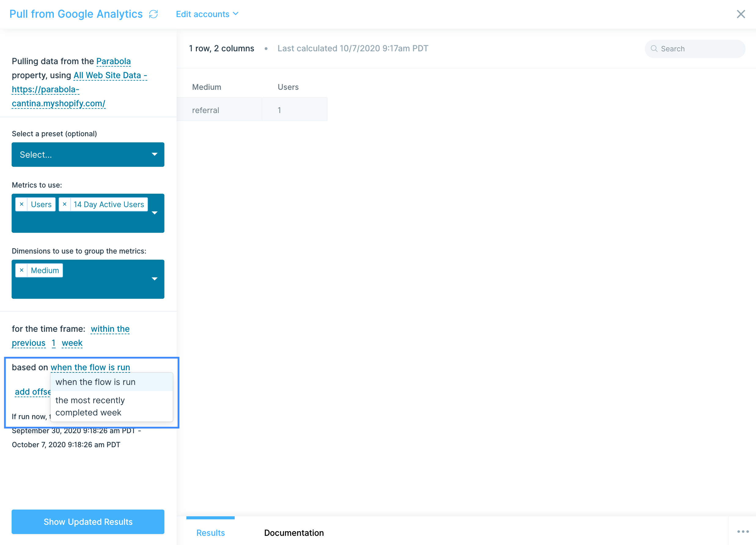Change the 'previous' time frame option
This screenshot has height=545, width=756.
(x=29, y=343)
